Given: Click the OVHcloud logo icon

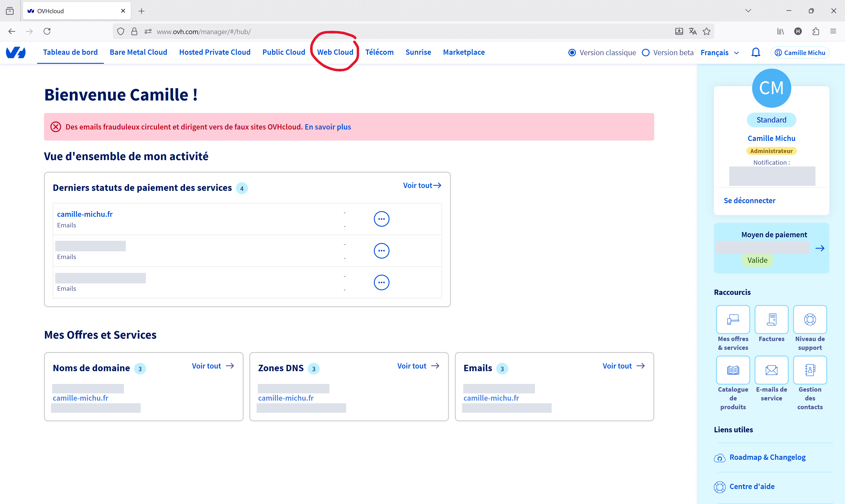Looking at the screenshot, I should coord(16,52).
